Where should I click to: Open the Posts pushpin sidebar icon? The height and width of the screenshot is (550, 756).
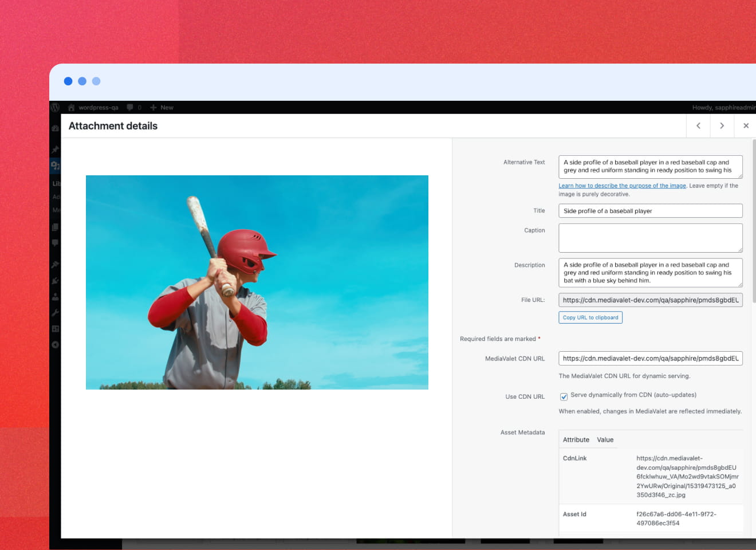(x=55, y=150)
